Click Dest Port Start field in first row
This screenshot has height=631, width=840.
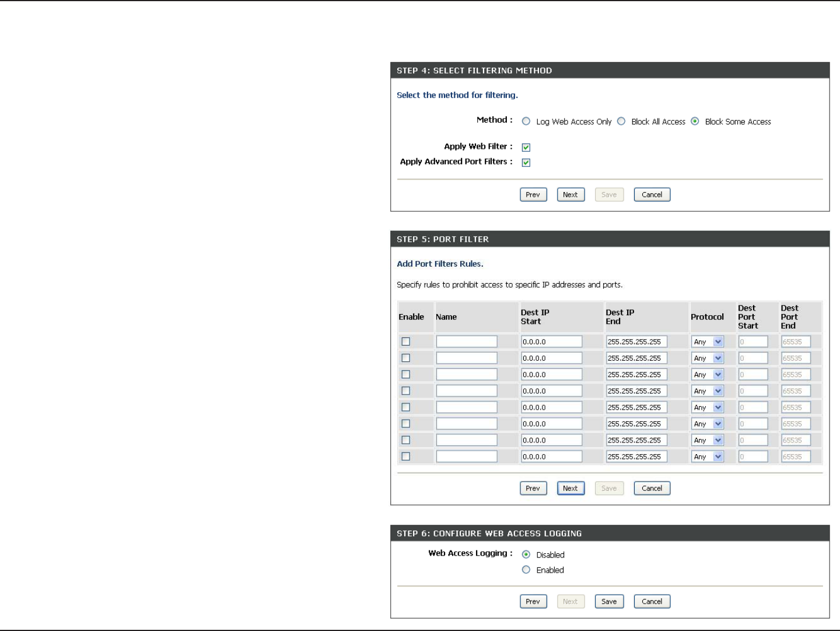753,341
